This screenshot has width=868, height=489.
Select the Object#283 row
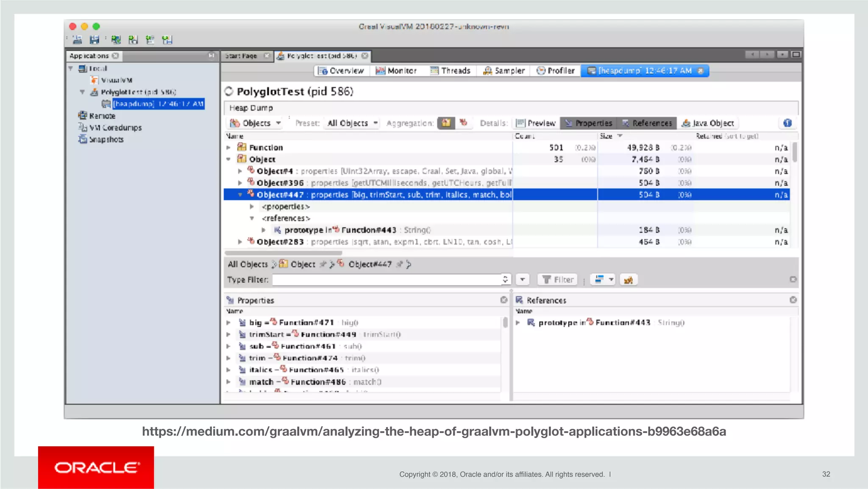(x=507, y=242)
